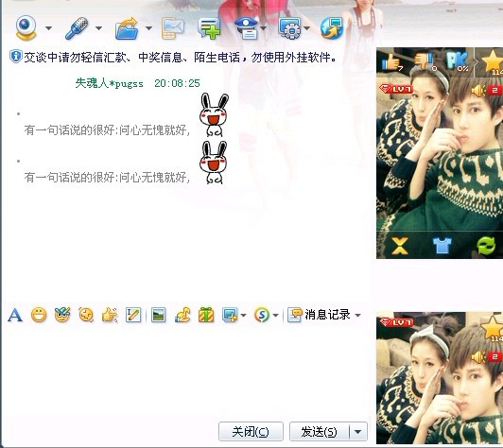Click LV7 badge on lower photo
503x448 pixels.
[x=396, y=322]
